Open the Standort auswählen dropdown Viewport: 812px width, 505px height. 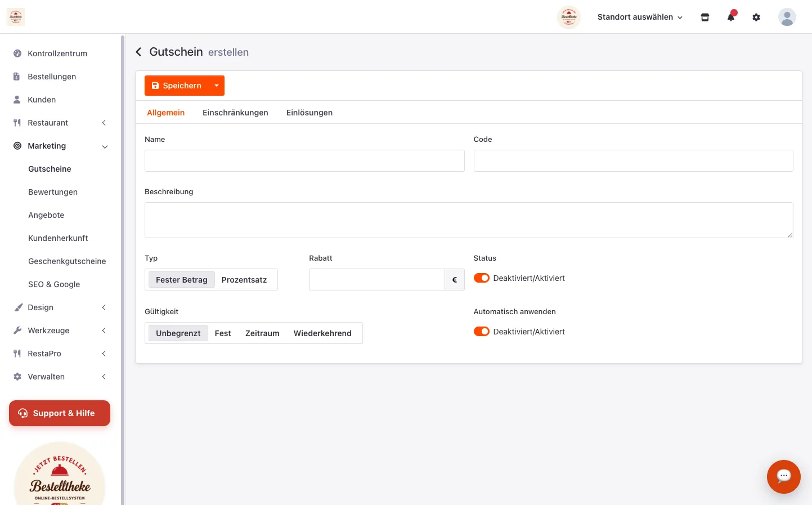coord(640,17)
